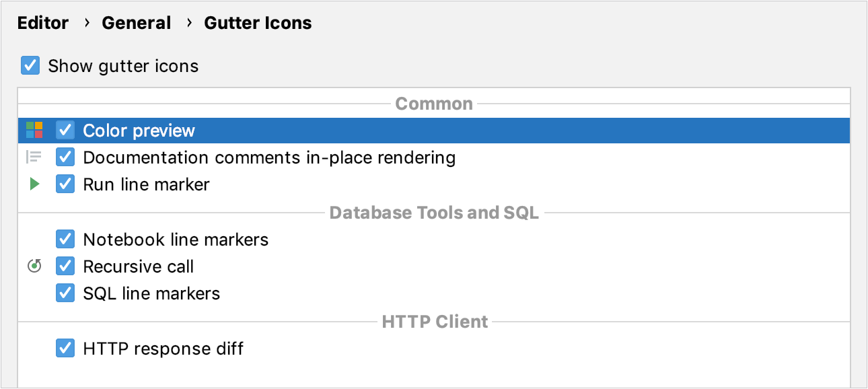Uncheck Notebook line markers
Screen dimensions: 868x389
coord(65,239)
